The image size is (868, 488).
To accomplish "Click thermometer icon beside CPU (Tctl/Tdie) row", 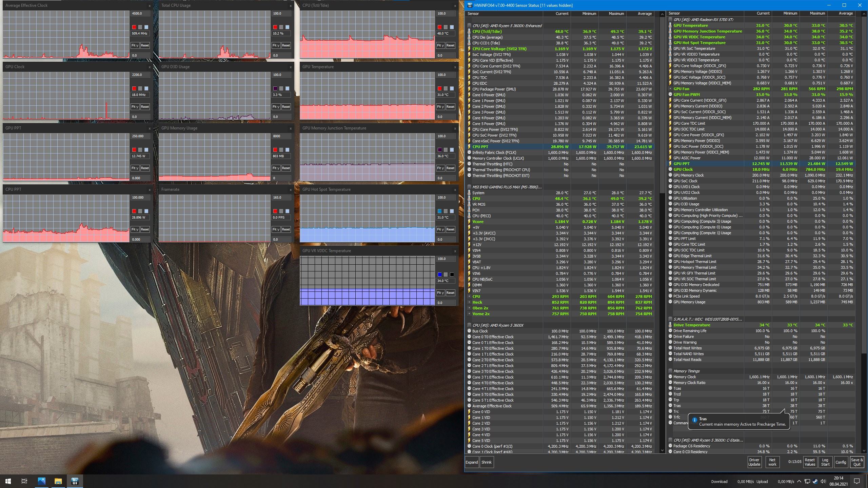I will (469, 32).
